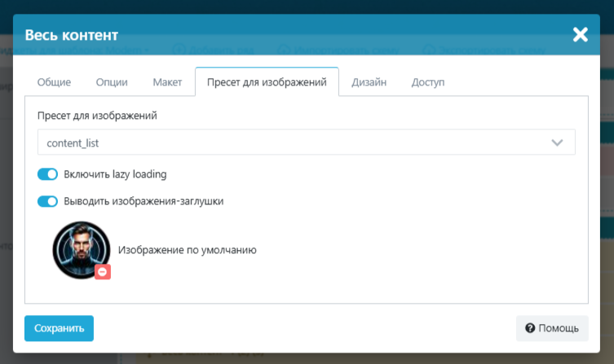614x364 pixels.
Task: Click the Изображение по умолчанию label
Action: click(188, 250)
